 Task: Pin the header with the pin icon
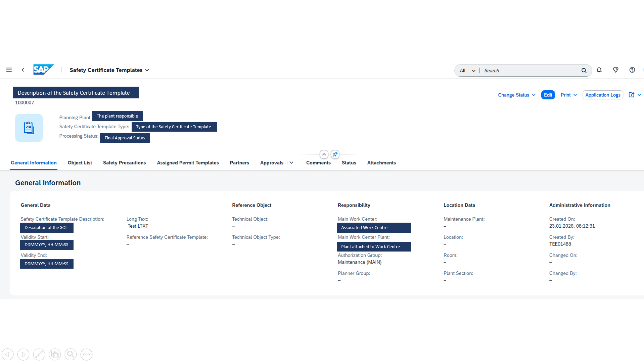coord(335,154)
